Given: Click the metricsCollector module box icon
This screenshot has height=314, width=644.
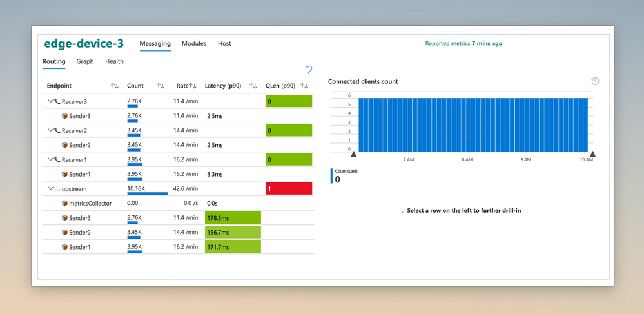Looking at the screenshot, I should click(x=64, y=203).
